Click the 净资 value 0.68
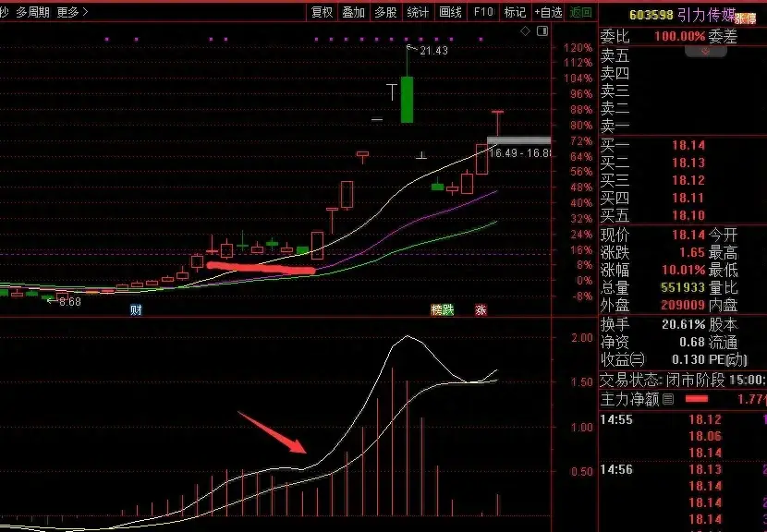This screenshot has height=532, width=767. (691, 342)
